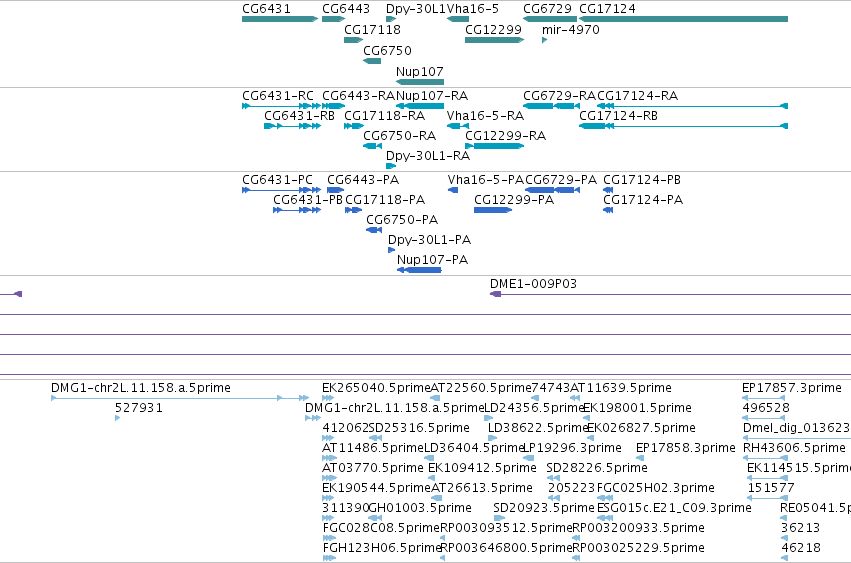Click the CG17124-PB protein label
Screen dimensions: 851x563
point(642,180)
